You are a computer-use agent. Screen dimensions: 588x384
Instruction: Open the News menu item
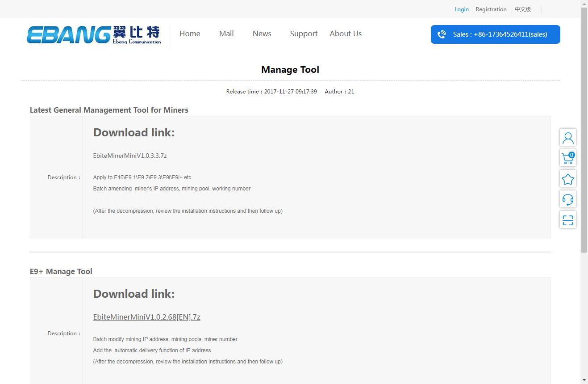coord(262,34)
